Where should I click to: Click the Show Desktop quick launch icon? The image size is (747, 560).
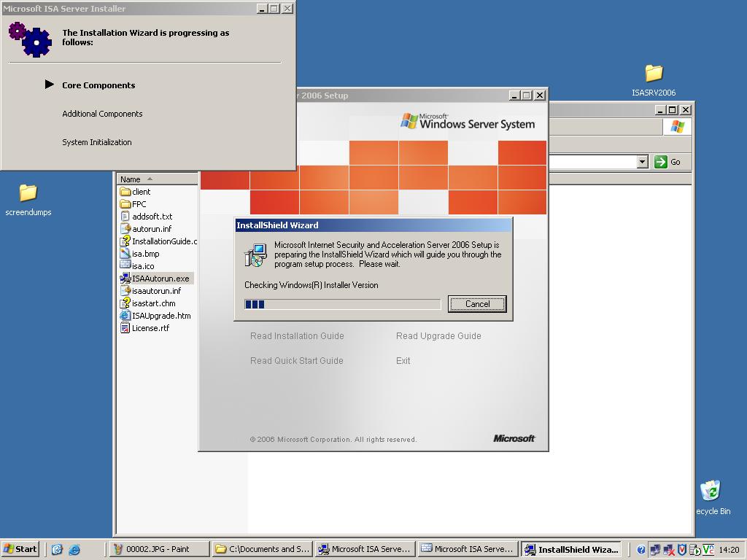57,549
